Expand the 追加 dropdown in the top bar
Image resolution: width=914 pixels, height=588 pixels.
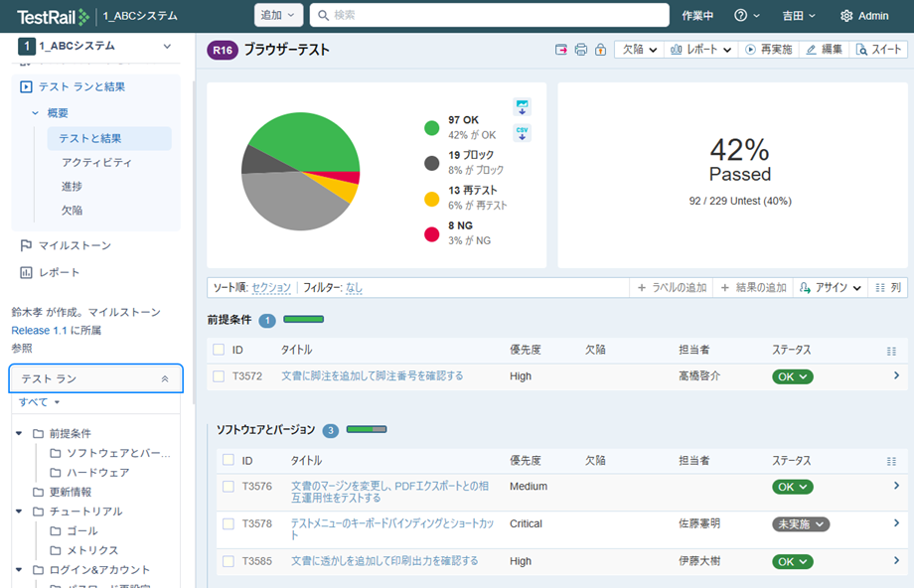tap(278, 15)
